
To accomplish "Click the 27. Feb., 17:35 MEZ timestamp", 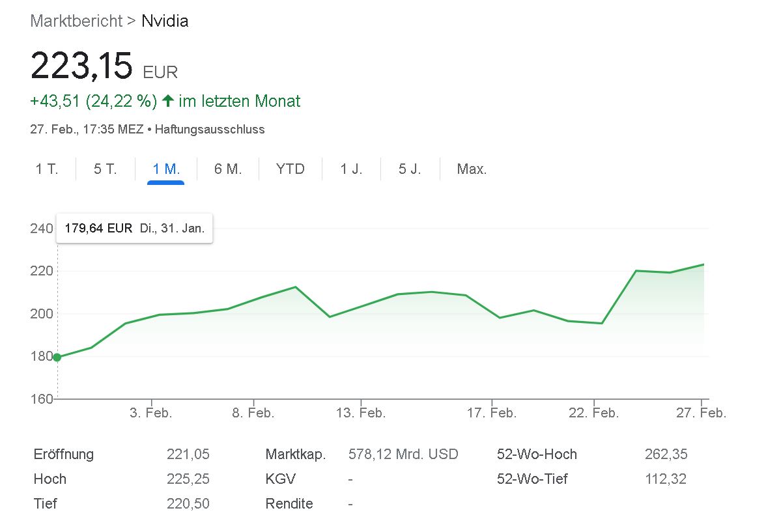I will 87,130.
